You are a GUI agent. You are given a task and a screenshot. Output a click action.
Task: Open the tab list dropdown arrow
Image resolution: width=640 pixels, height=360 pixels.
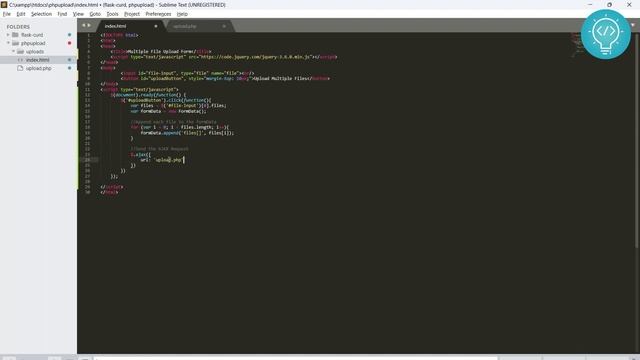pyautogui.click(x=633, y=25)
